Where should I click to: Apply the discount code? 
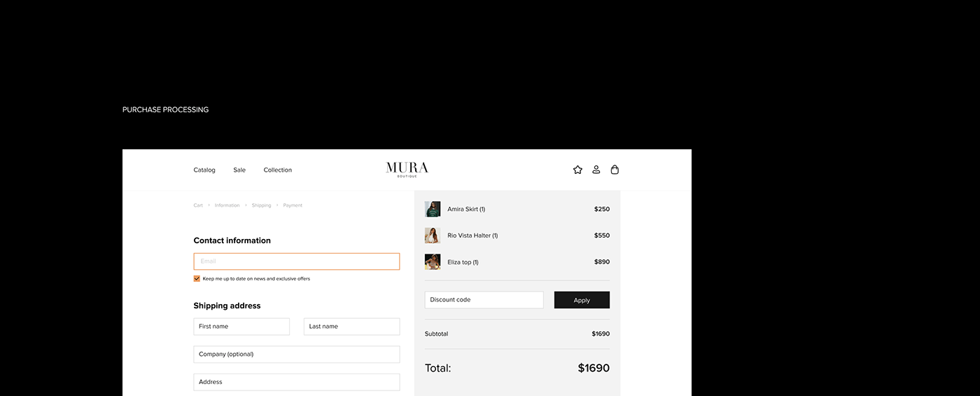[x=582, y=300]
